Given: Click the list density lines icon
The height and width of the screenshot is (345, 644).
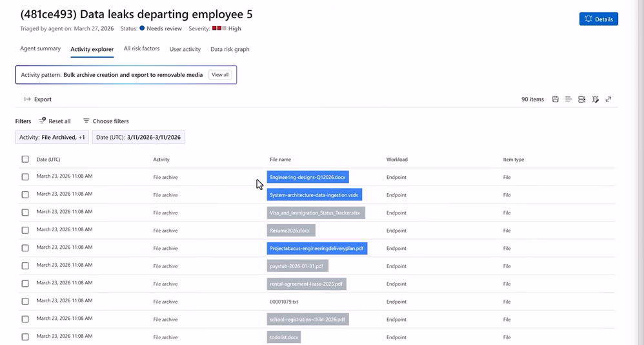Looking at the screenshot, I should [x=569, y=99].
